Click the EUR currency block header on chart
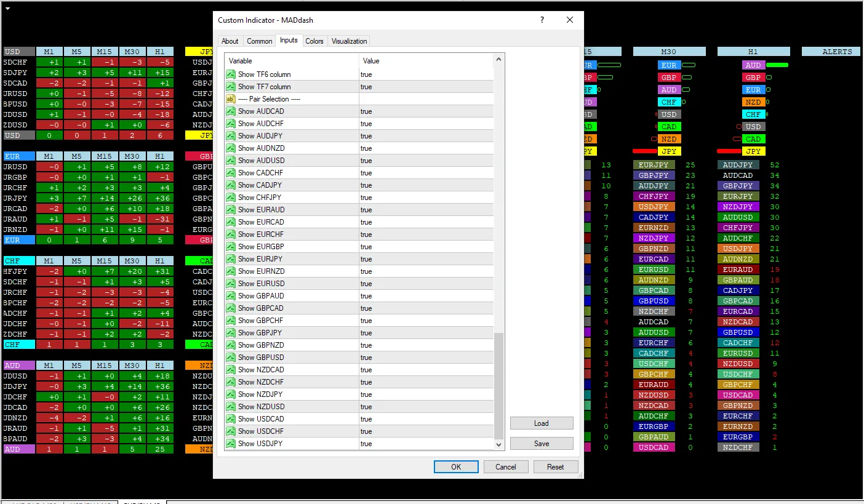Image resolution: width=864 pixels, height=504 pixels. pos(19,156)
